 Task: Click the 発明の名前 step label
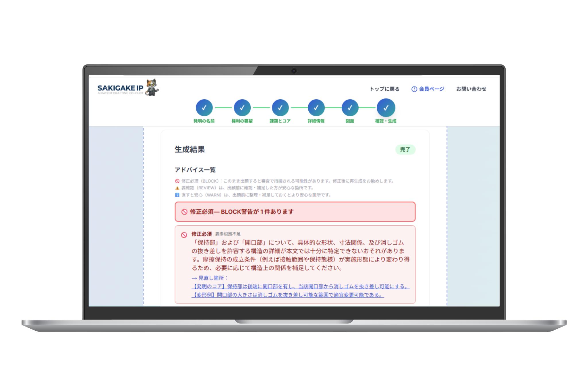coord(204,121)
